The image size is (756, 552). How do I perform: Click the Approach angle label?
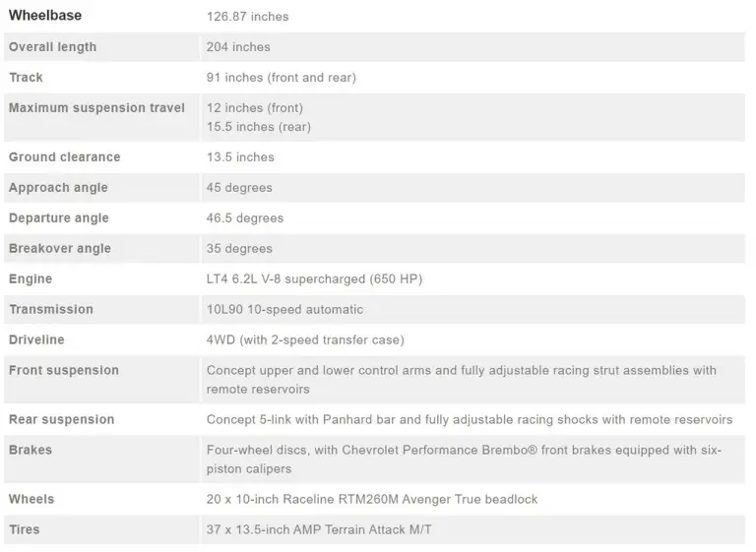pos(58,188)
